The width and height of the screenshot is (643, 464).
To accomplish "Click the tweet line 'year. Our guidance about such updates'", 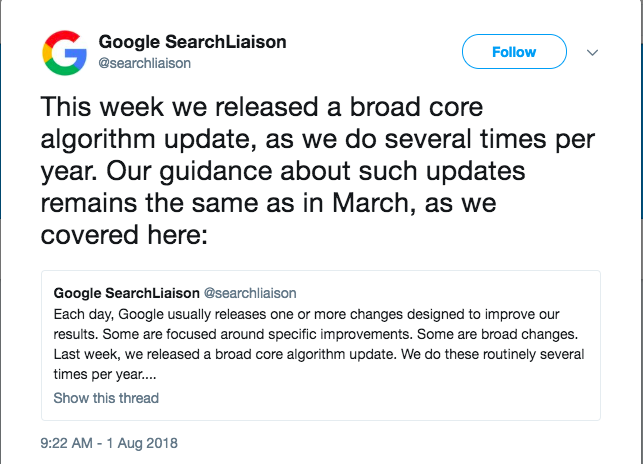I will click(x=283, y=171).
